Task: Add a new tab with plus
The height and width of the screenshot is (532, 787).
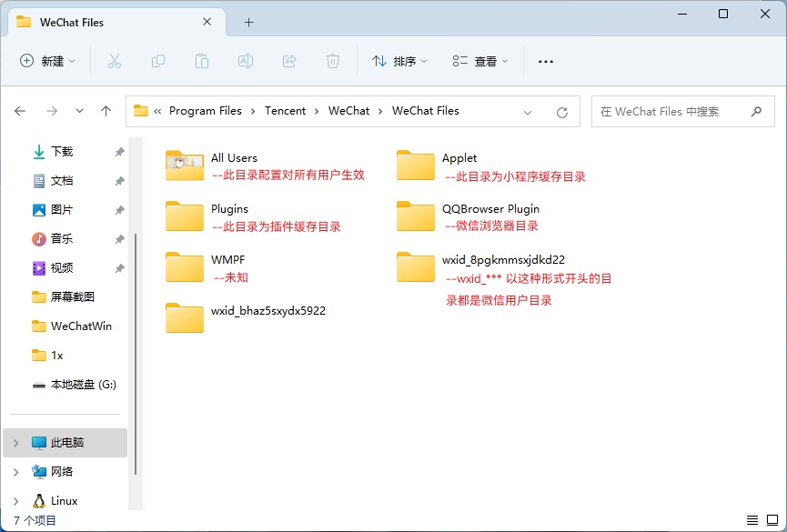Action: pos(249,22)
